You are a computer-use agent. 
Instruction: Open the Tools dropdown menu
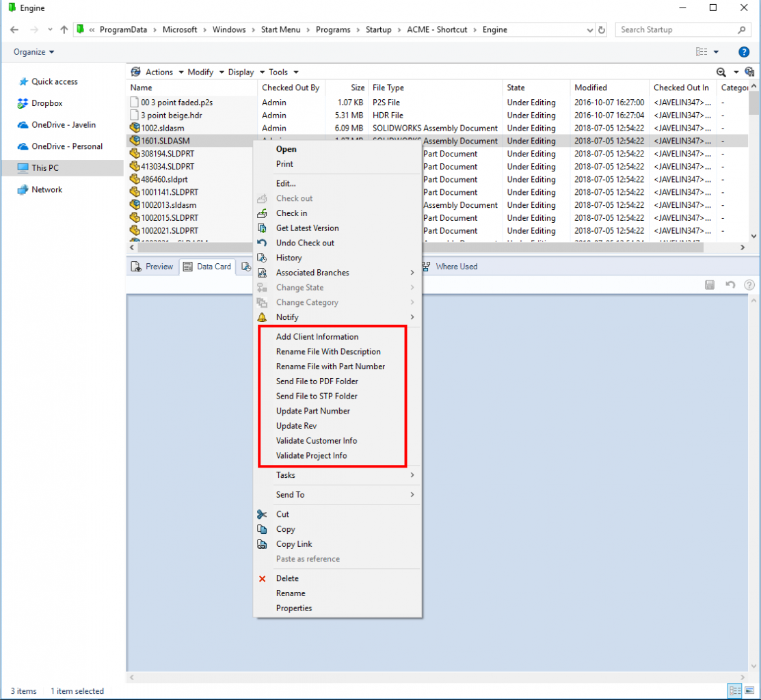tap(284, 72)
